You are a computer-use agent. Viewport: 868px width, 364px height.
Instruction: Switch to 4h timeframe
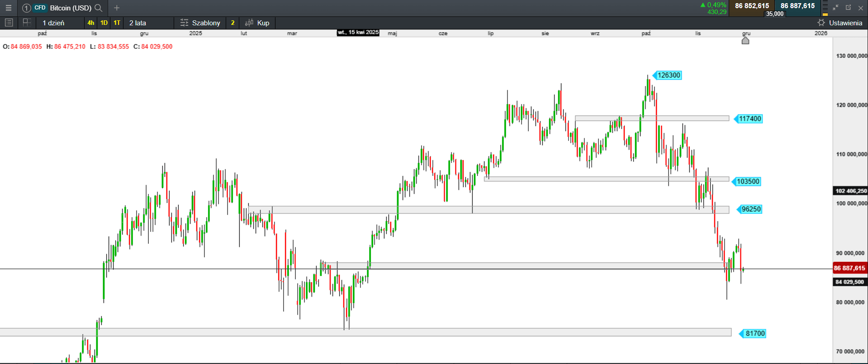coord(91,23)
